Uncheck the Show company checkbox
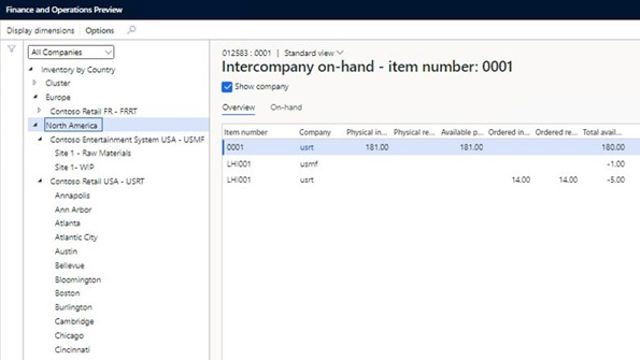This screenshot has width=640, height=360. pyautogui.click(x=227, y=87)
